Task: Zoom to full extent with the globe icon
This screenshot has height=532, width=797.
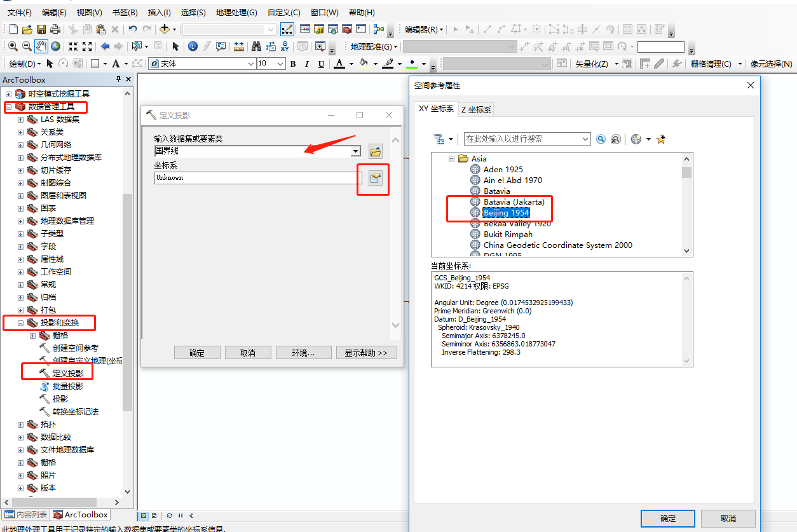Action: (x=56, y=46)
